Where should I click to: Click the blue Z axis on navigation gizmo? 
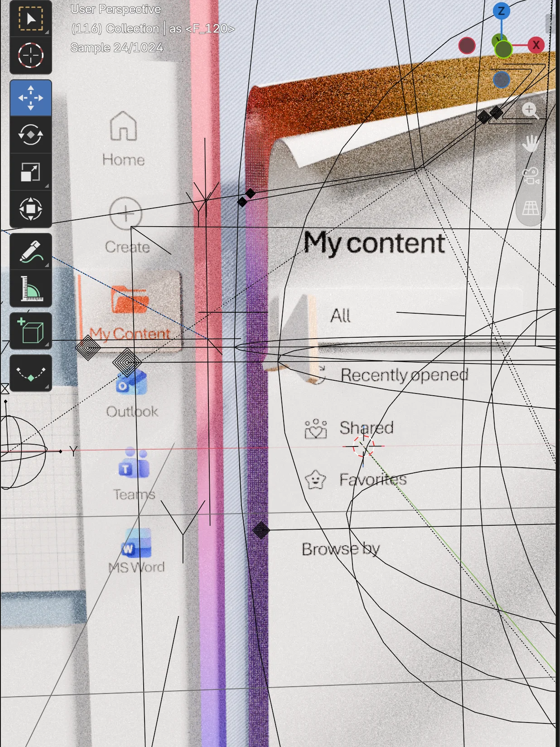[x=502, y=11]
